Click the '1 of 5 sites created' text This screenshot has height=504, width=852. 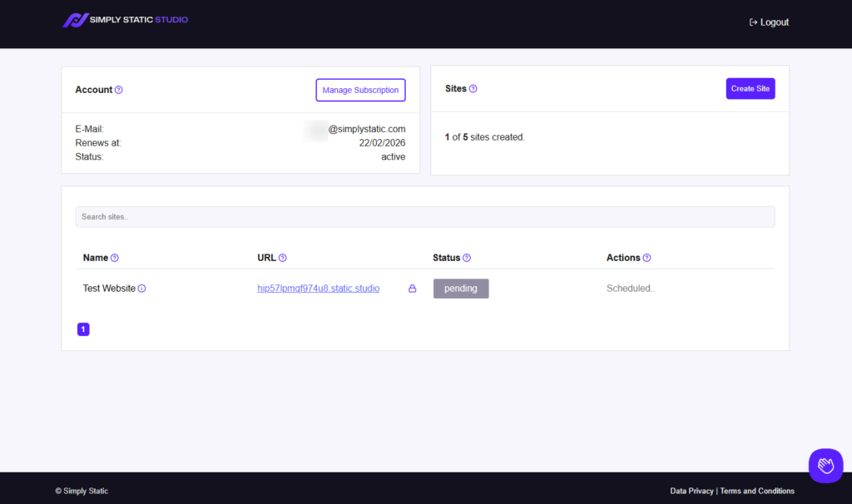click(x=485, y=137)
